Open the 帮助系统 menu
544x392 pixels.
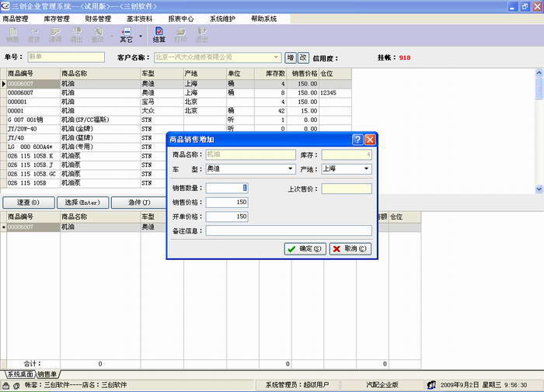[263, 19]
